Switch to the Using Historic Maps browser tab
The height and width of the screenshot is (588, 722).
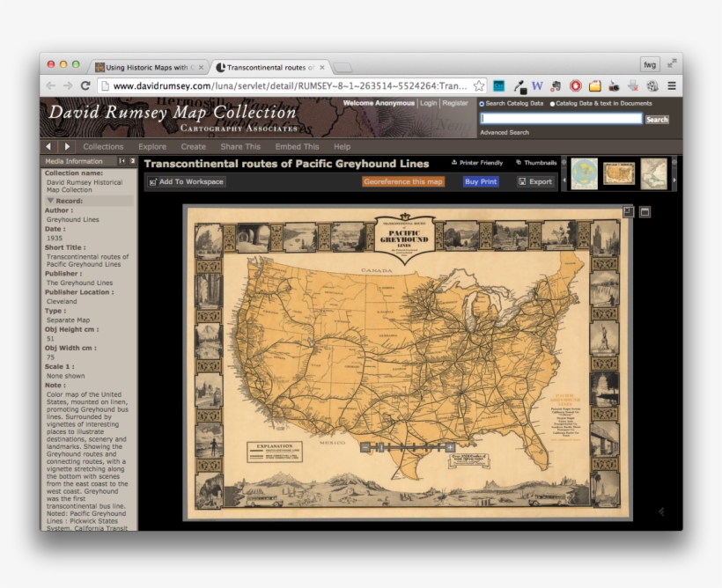141,66
